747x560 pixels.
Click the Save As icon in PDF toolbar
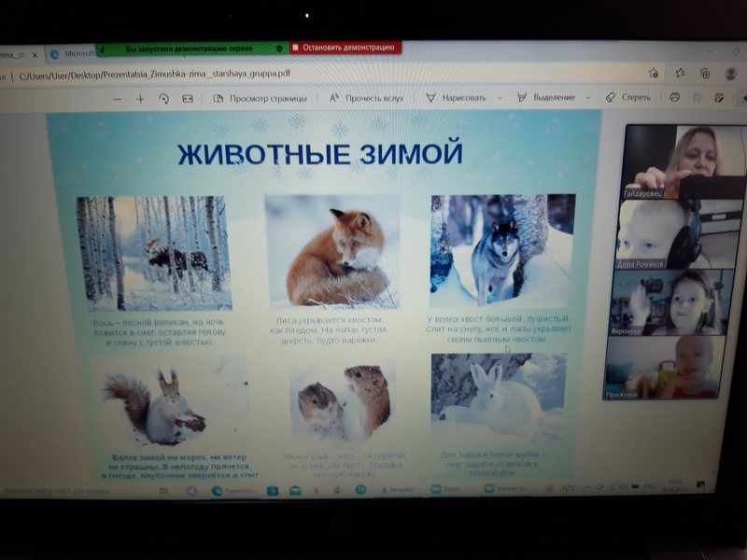pyautogui.click(x=719, y=98)
